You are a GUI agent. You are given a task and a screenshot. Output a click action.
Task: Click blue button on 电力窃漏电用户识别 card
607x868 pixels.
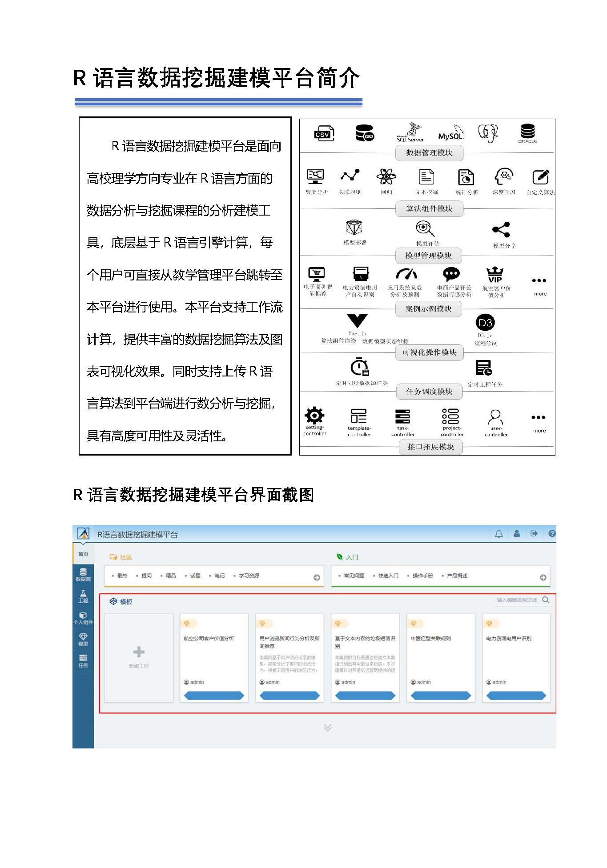(516, 696)
